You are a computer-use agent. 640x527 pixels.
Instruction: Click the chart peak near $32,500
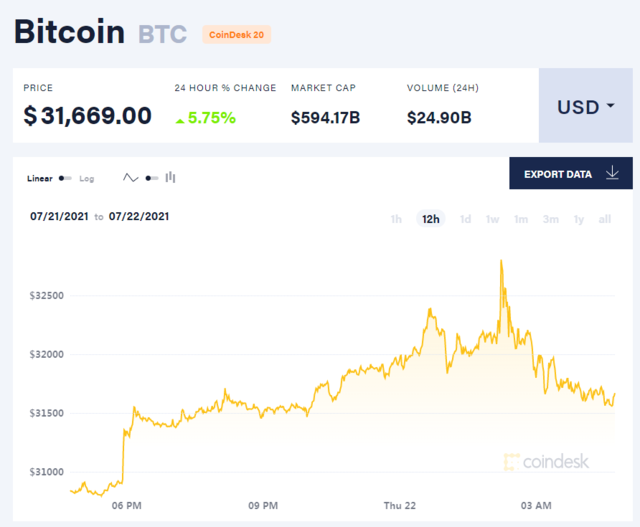(500, 261)
